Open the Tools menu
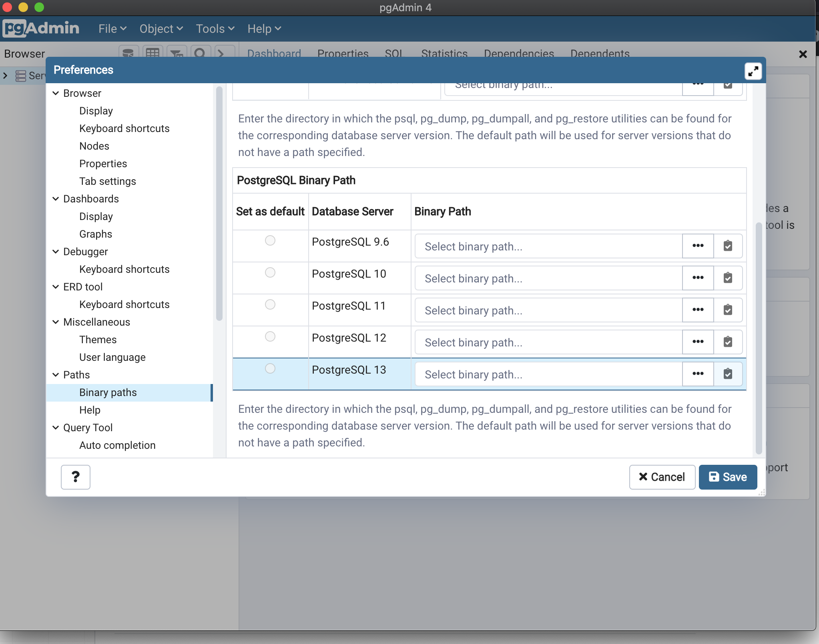Image resolution: width=819 pixels, height=644 pixels. click(215, 29)
